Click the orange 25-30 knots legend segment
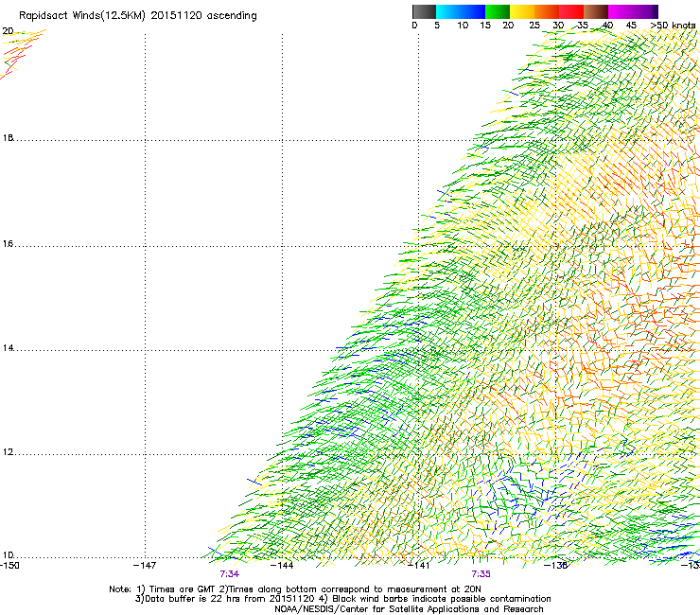Image resolution: width=700 pixels, height=615 pixels. point(547,11)
